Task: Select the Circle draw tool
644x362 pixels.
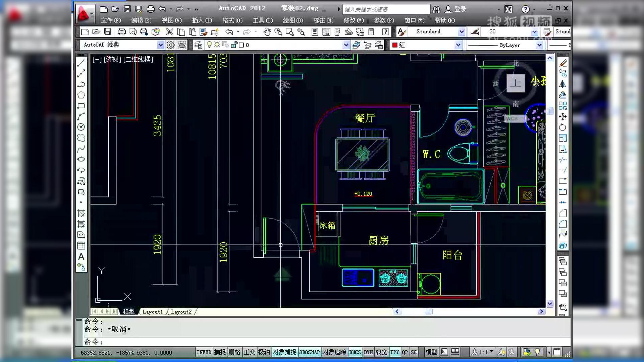Action: [81, 127]
